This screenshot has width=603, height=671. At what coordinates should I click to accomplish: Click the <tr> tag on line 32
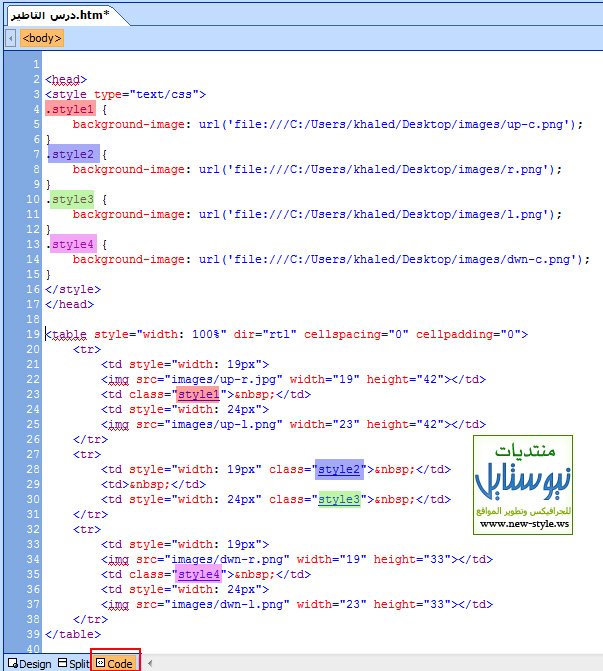coord(87,529)
